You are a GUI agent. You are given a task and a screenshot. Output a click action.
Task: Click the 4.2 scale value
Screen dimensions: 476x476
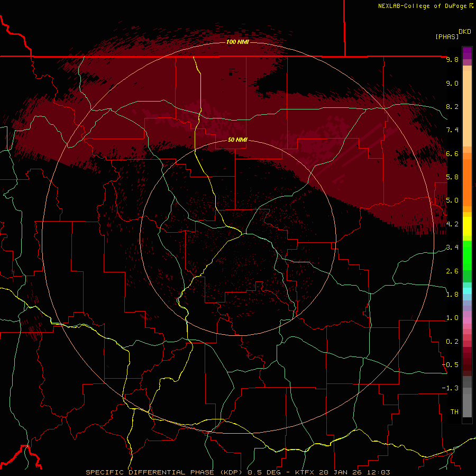coord(452,224)
